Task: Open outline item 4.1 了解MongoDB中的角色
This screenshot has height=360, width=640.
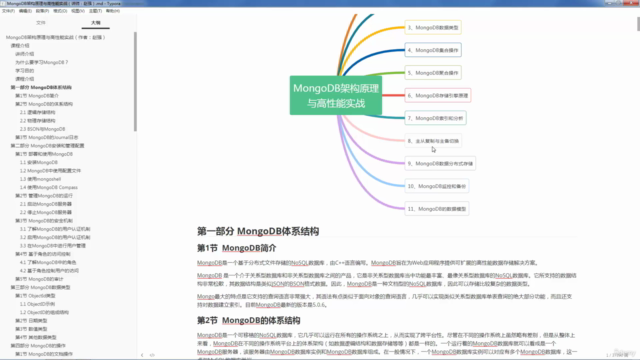Action: tap(48, 262)
